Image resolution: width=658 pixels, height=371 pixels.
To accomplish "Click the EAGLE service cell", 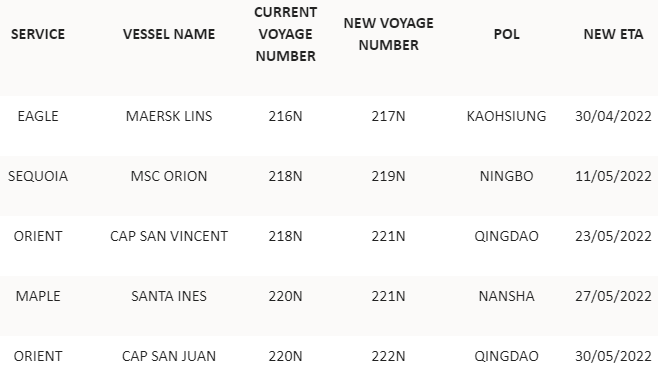I will click(38, 116).
